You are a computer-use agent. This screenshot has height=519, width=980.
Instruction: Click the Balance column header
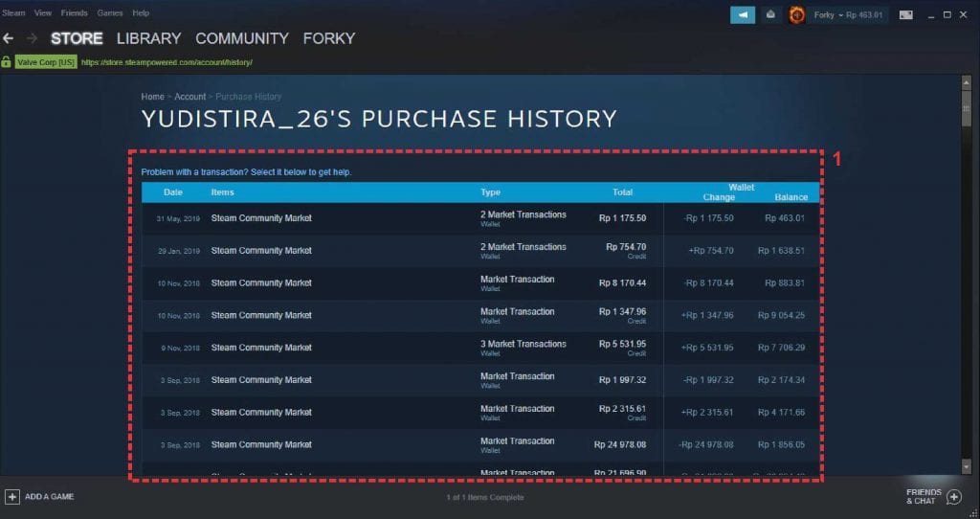tap(791, 197)
